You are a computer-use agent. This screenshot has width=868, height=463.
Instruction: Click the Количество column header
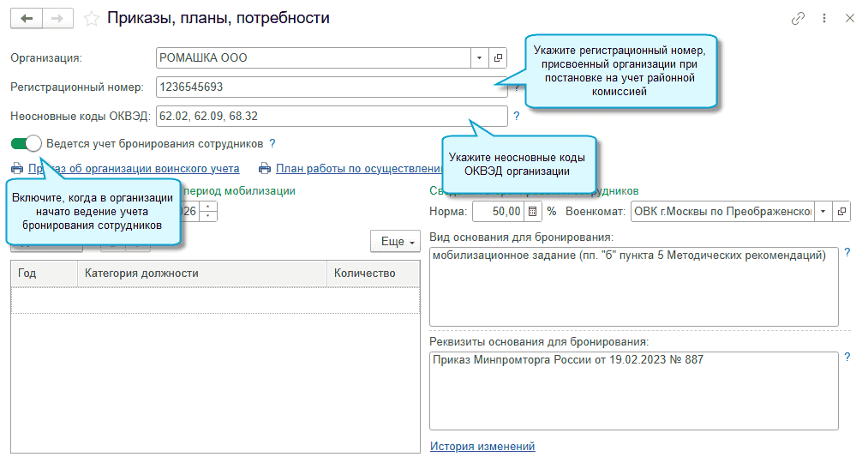pos(373,273)
